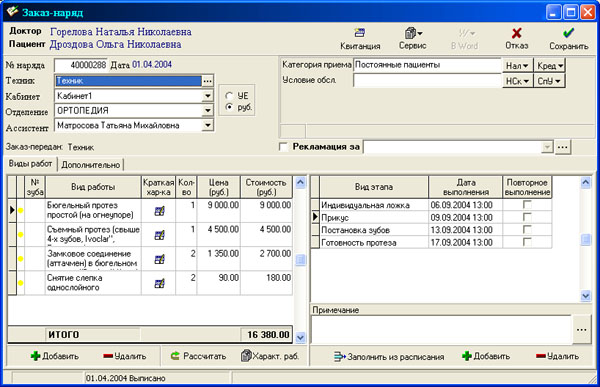The width and height of the screenshot is (600, 387).
Task: Open the Нал payment dropdown
Action: pyautogui.click(x=517, y=66)
